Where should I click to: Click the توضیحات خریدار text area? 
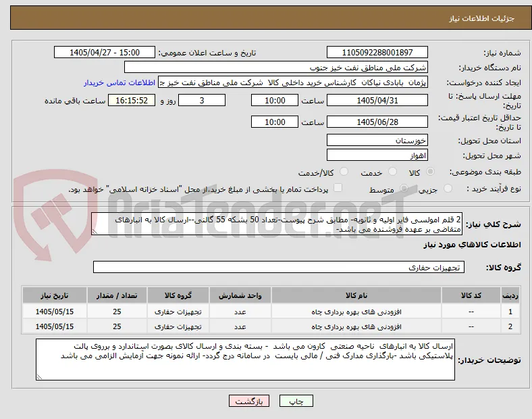coord(245,360)
